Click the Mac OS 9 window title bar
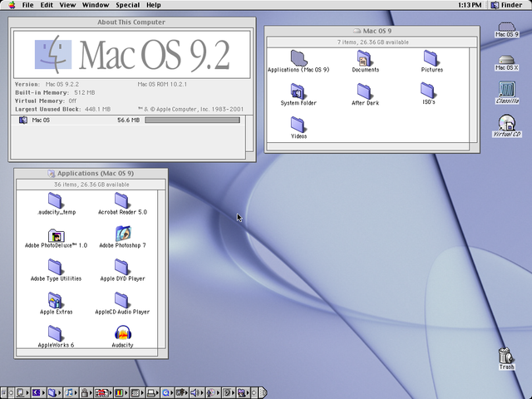532x399 pixels. [x=372, y=31]
